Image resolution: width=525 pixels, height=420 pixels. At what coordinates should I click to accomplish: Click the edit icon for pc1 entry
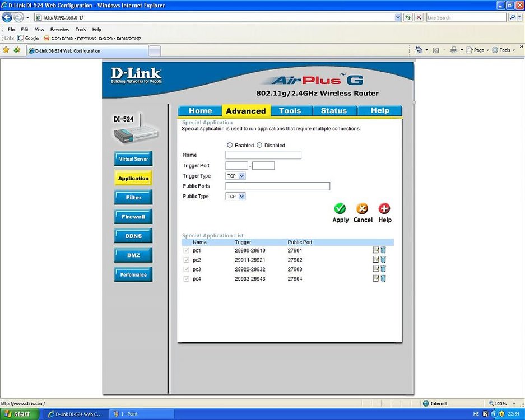(375, 250)
